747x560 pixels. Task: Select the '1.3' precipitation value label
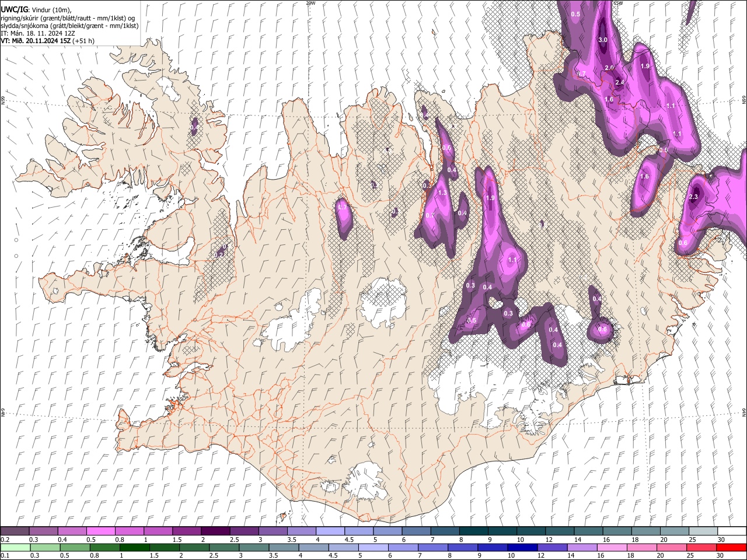pyautogui.click(x=442, y=192)
